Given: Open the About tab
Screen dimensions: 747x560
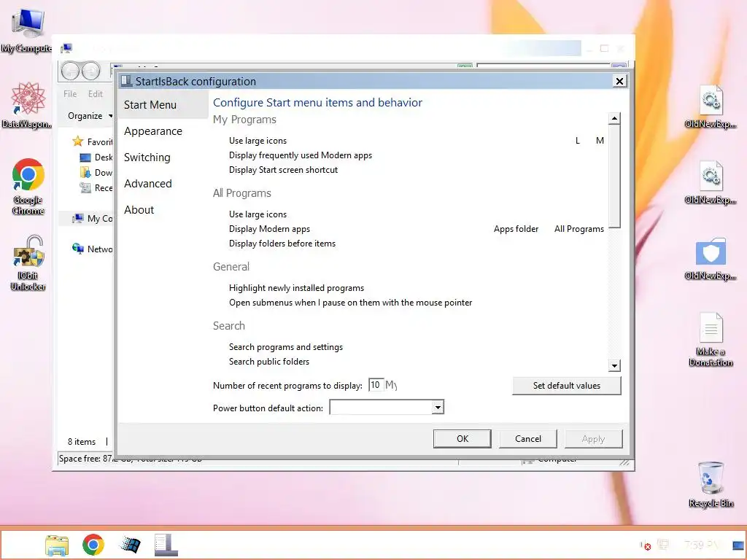Looking at the screenshot, I should pyautogui.click(x=139, y=209).
